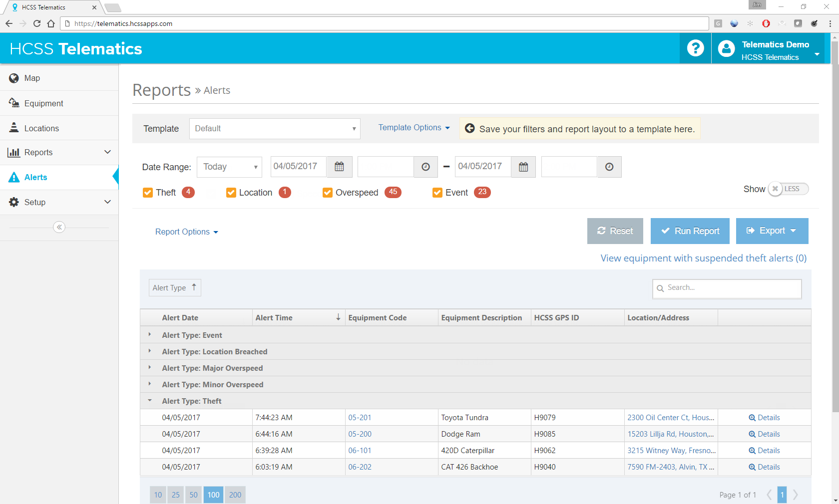Screen dimensions: 839x504
Task: Open end time clock picker
Action: click(609, 167)
